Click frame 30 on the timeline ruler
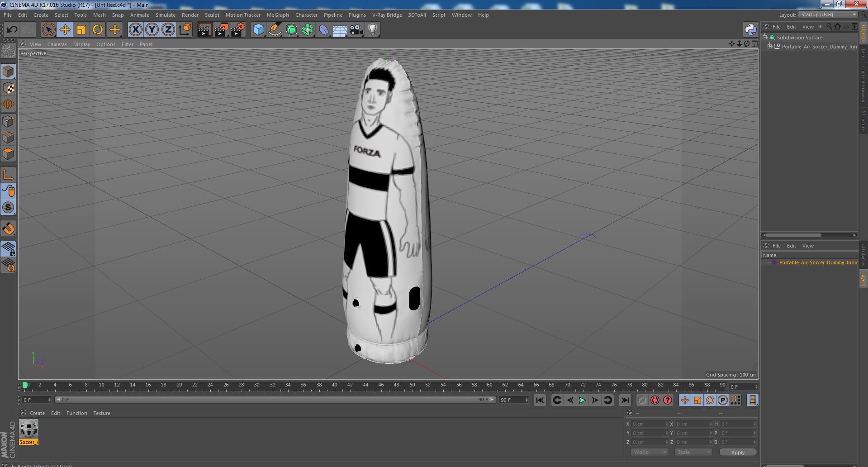The height and width of the screenshot is (467, 868). point(256,385)
